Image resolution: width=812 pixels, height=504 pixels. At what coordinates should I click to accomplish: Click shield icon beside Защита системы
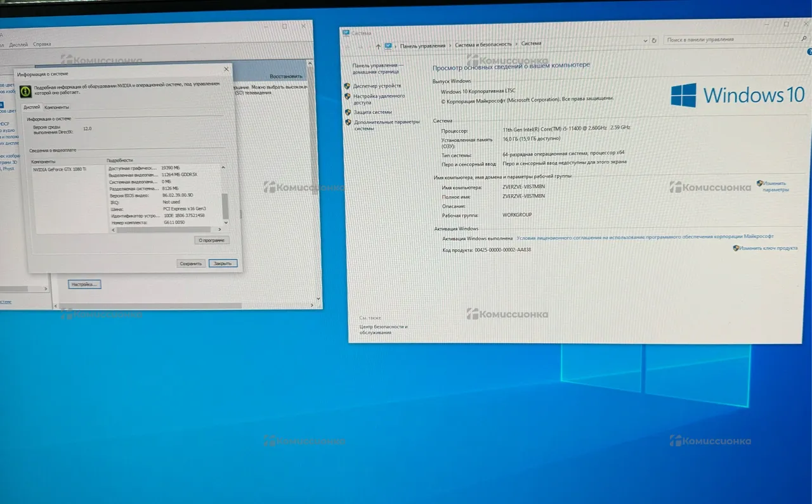(348, 112)
